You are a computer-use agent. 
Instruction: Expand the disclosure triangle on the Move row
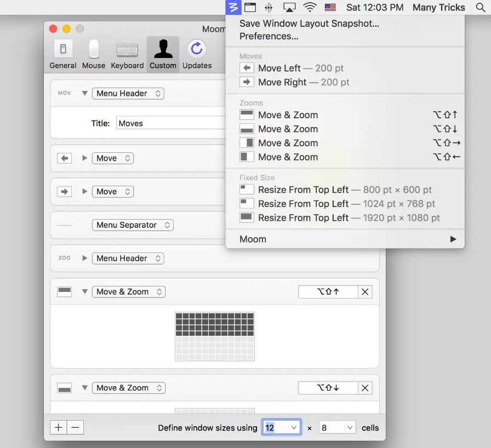coord(85,158)
